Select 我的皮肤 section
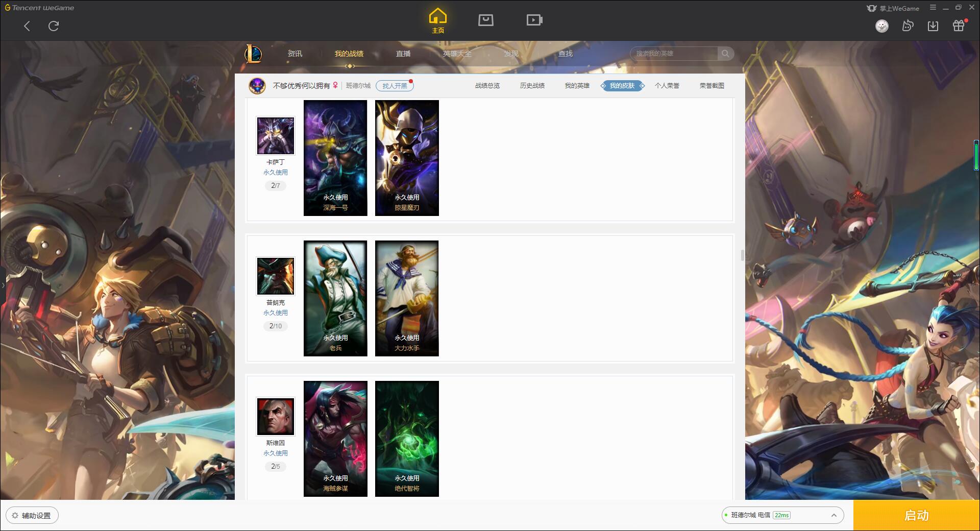Image resolution: width=980 pixels, height=531 pixels. point(622,86)
